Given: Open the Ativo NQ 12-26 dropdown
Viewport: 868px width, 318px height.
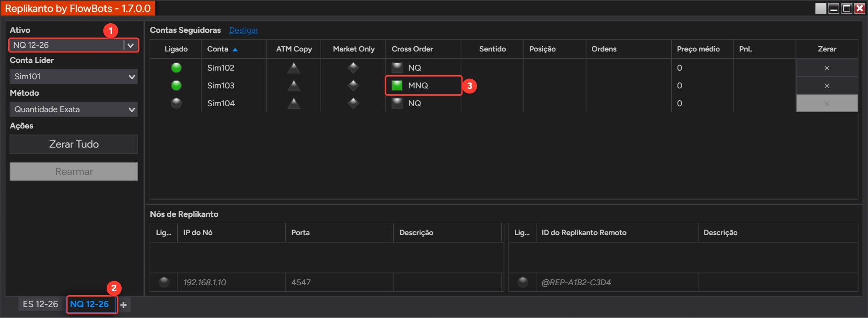Looking at the screenshot, I should click(74, 45).
